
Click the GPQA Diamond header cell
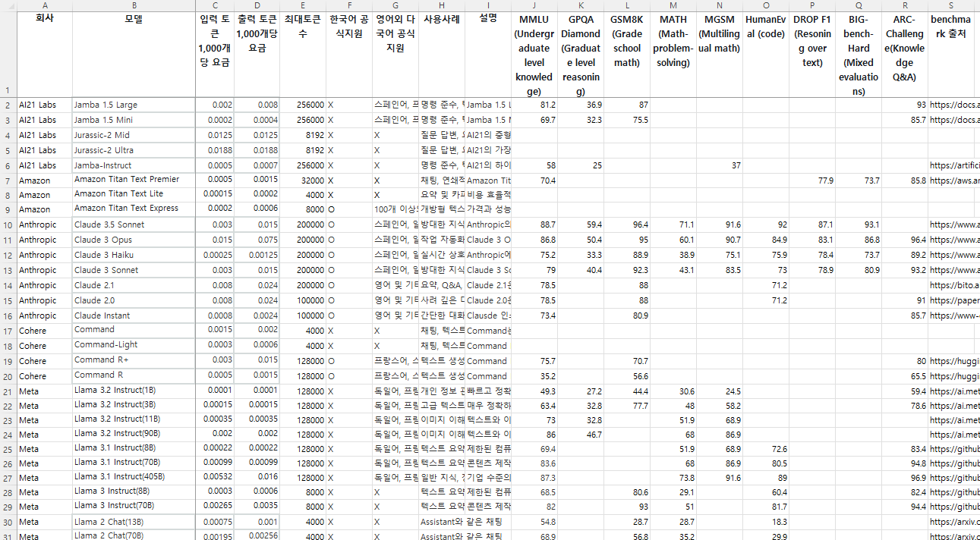point(581,54)
